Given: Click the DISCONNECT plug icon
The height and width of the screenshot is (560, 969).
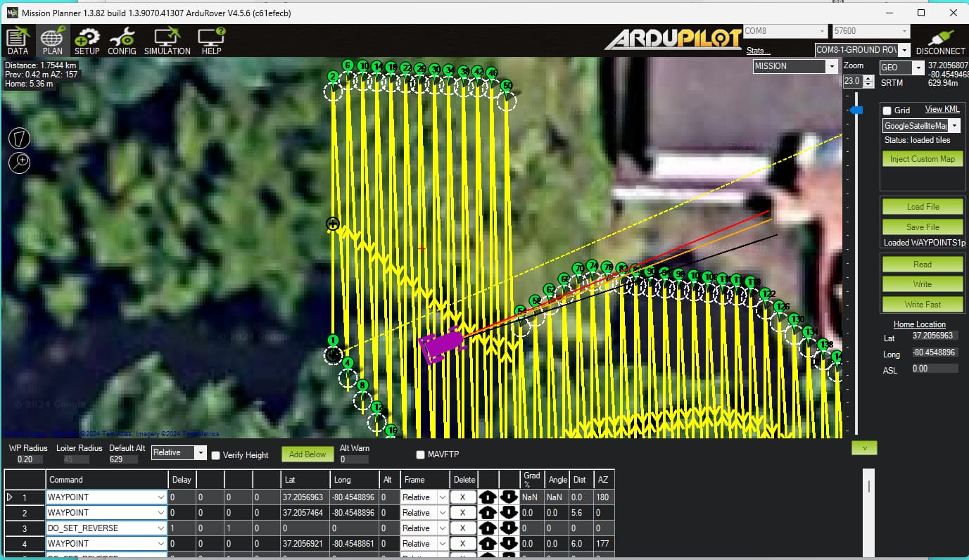Looking at the screenshot, I should [x=941, y=41].
